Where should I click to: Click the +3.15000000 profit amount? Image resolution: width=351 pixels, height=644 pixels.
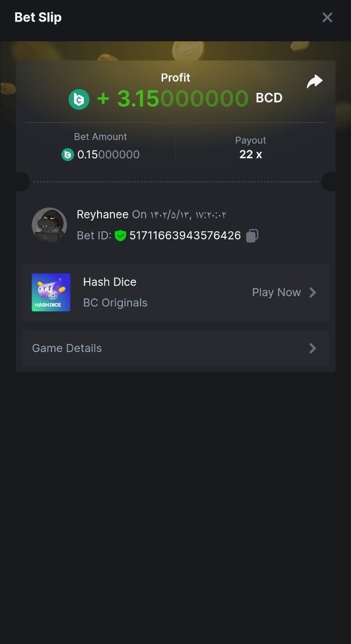coord(173,99)
